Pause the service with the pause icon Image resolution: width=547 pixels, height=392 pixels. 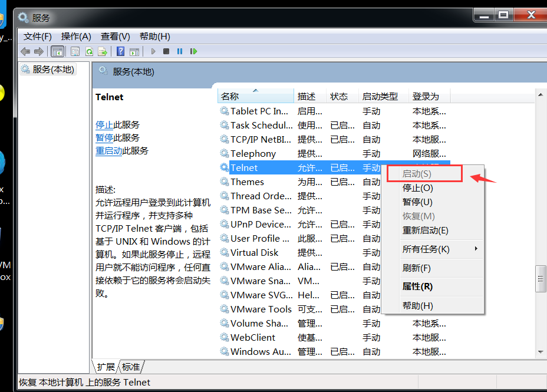pyautogui.click(x=179, y=51)
